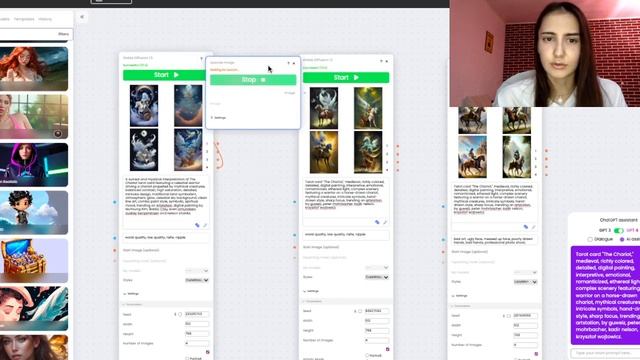This screenshot has width=640, height=360.
Task: Switch to the Templates tab
Action: pos(24,19)
